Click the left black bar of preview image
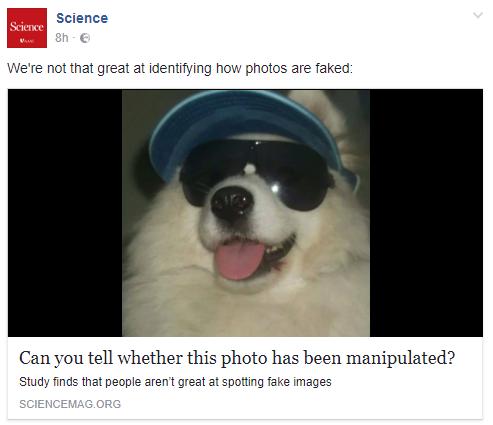 [65, 213]
